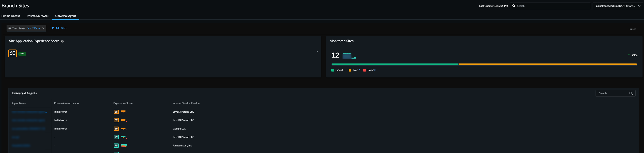Click India North in the score 62 row
Viewport: 644px width, 153px height.
61,120
